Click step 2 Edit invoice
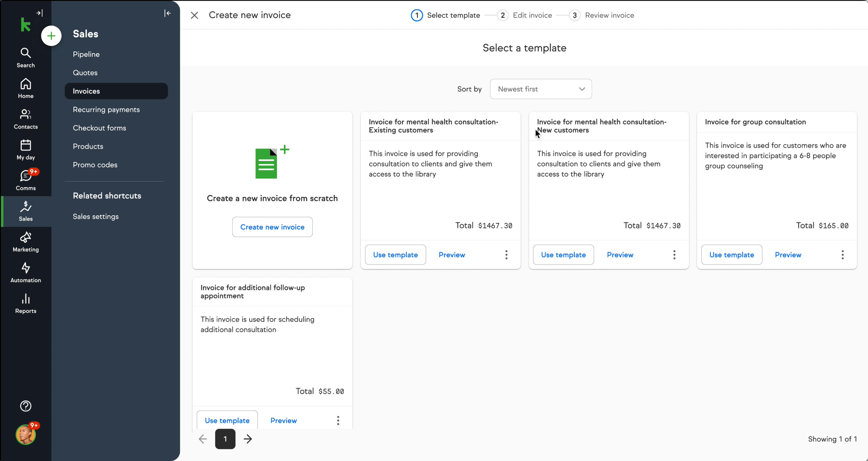Screen dimensions: 868x461 coord(524,15)
